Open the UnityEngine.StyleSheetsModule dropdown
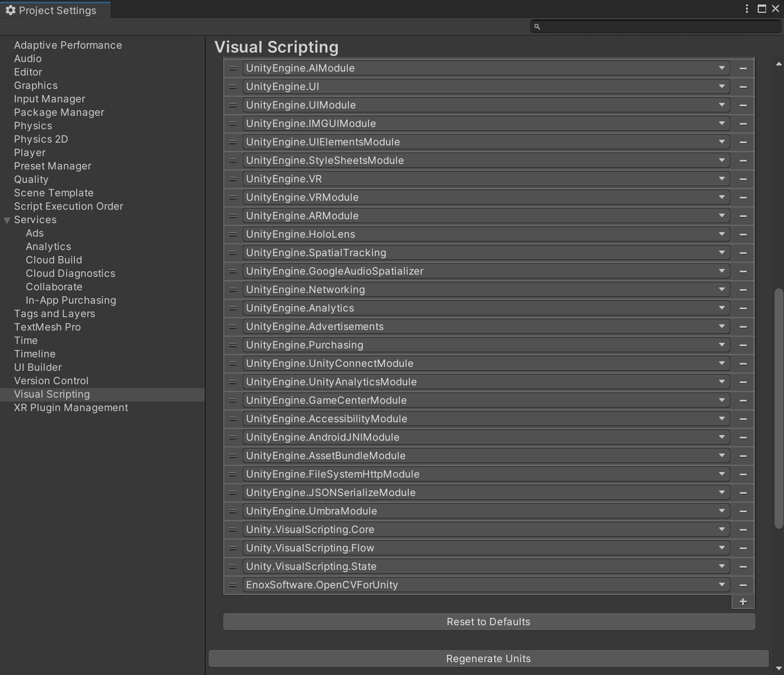Image resolution: width=784 pixels, height=675 pixels. coord(486,161)
